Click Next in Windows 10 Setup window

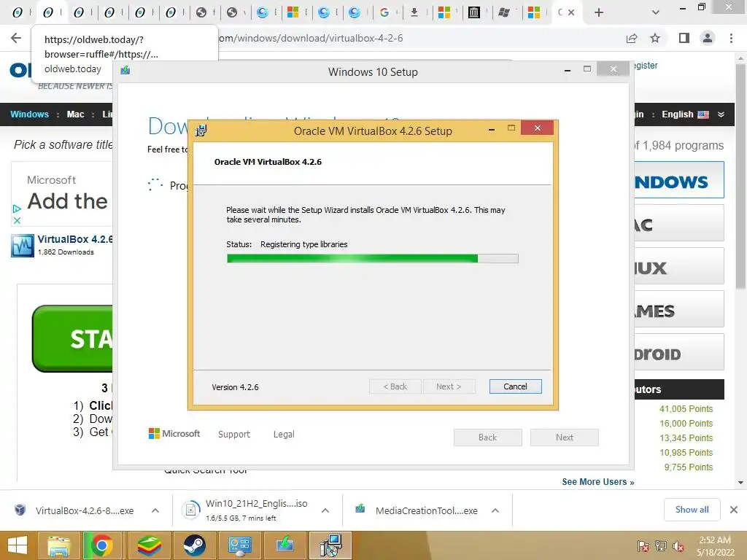[564, 437]
